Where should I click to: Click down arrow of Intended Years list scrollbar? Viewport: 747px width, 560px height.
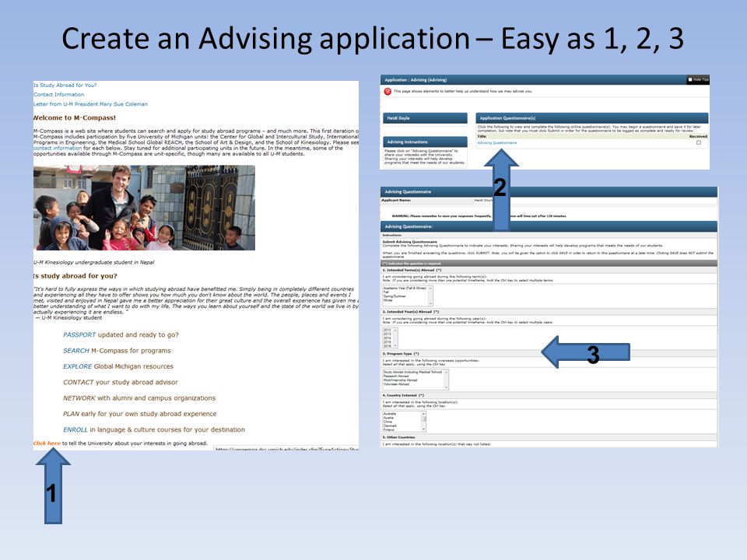click(x=395, y=345)
